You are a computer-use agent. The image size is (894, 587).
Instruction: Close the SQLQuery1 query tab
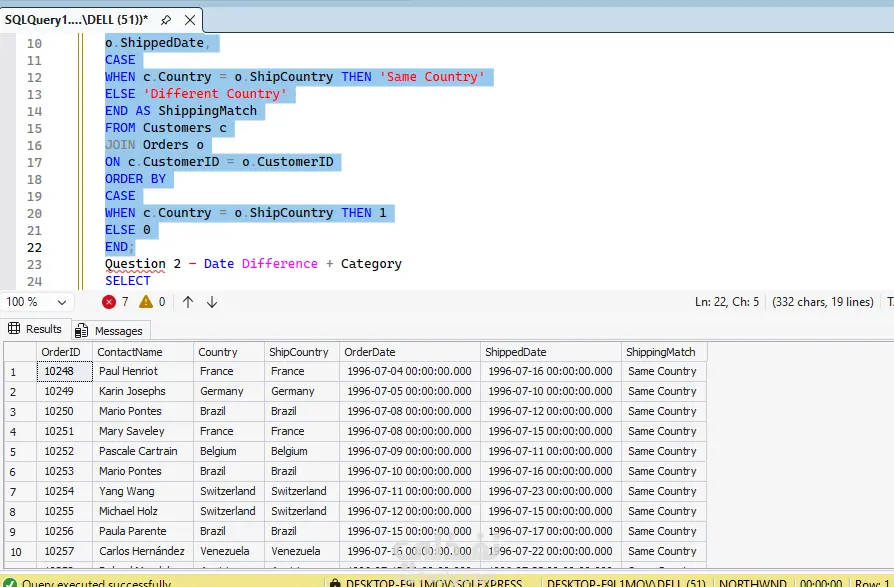189,19
